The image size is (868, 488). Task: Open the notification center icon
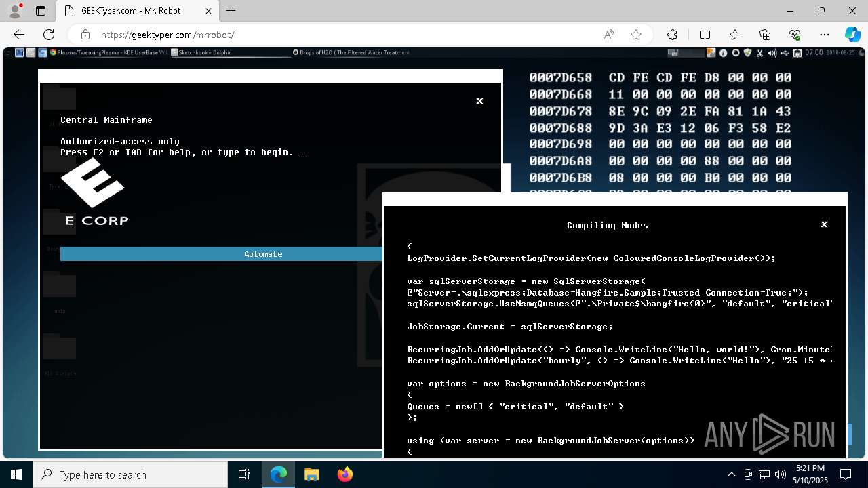pyautogui.click(x=846, y=474)
